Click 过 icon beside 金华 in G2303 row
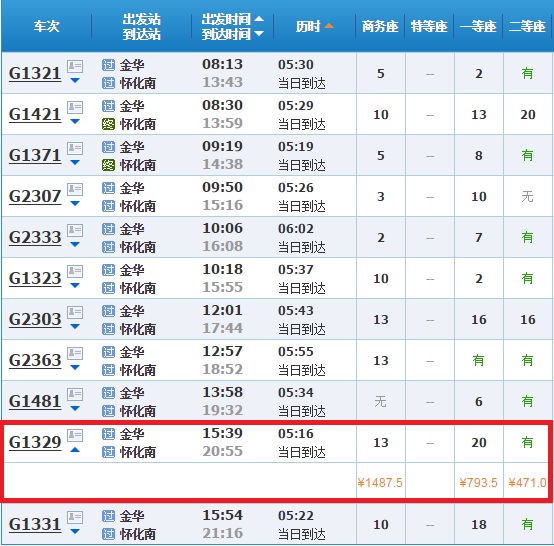The width and height of the screenshot is (554, 546). (108, 311)
